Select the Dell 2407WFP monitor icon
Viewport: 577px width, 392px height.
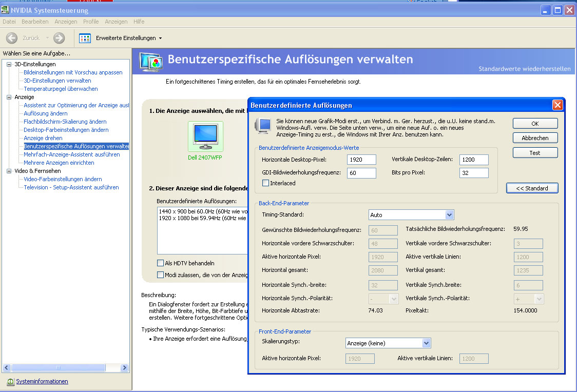click(205, 136)
